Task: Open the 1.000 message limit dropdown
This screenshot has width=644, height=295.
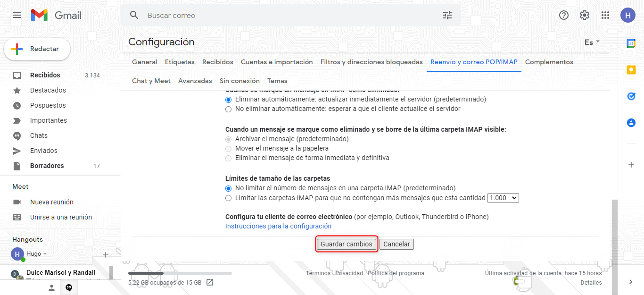Action: click(503, 198)
